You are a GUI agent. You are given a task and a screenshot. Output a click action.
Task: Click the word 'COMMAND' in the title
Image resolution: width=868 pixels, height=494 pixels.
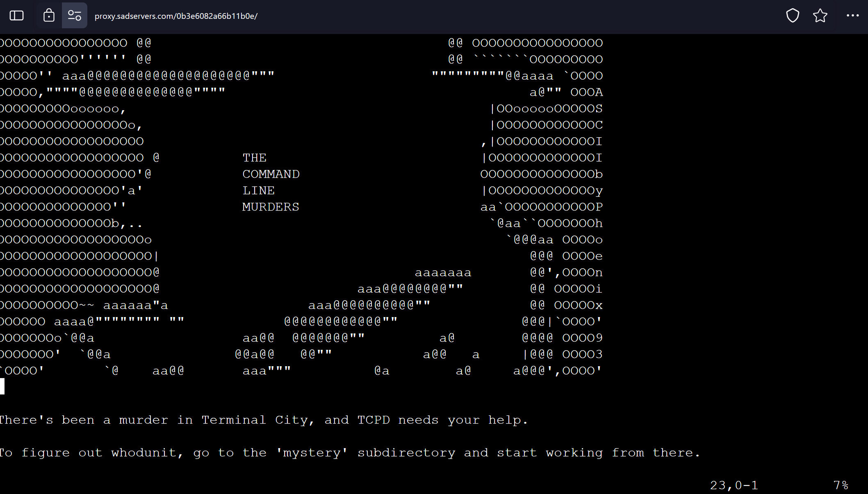click(271, 174)
